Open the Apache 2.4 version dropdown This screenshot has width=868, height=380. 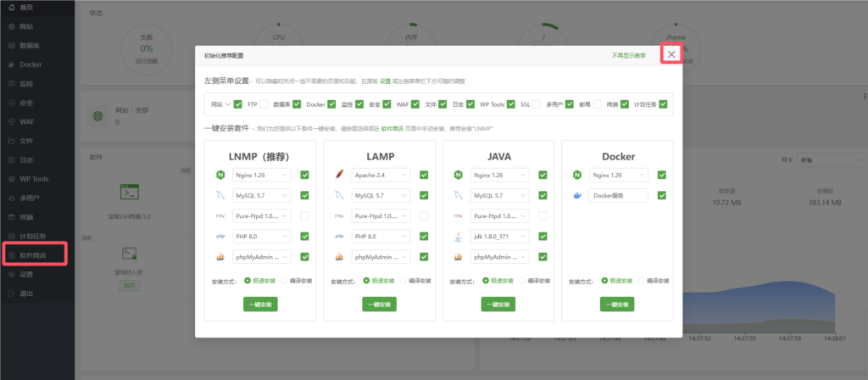(x=381, y=175)
